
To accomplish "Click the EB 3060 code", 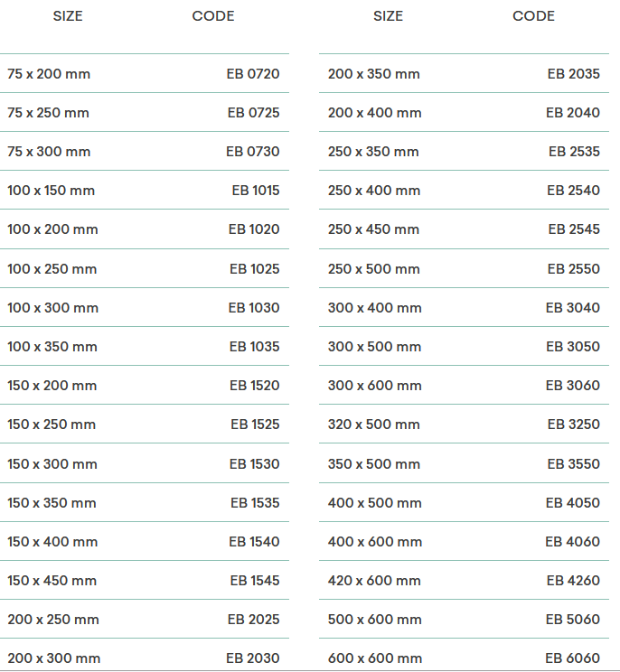I will [573, 386].
